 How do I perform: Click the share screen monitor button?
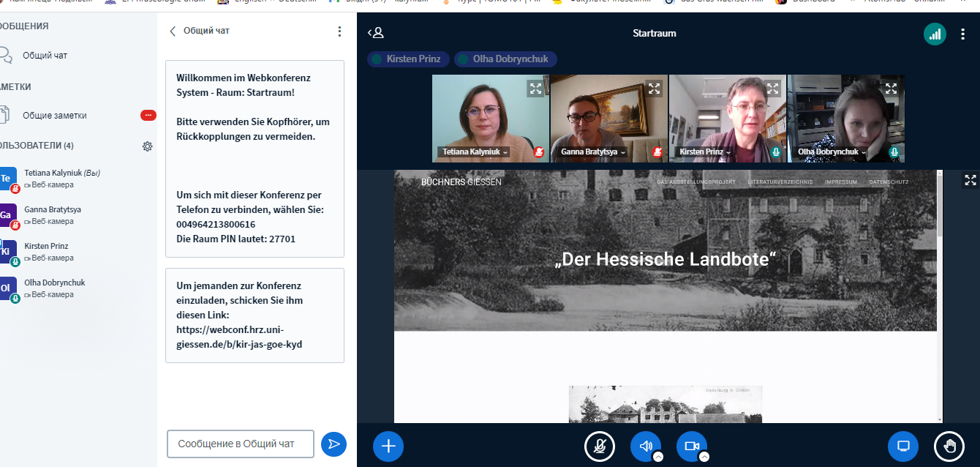click(x=903, y=446)
